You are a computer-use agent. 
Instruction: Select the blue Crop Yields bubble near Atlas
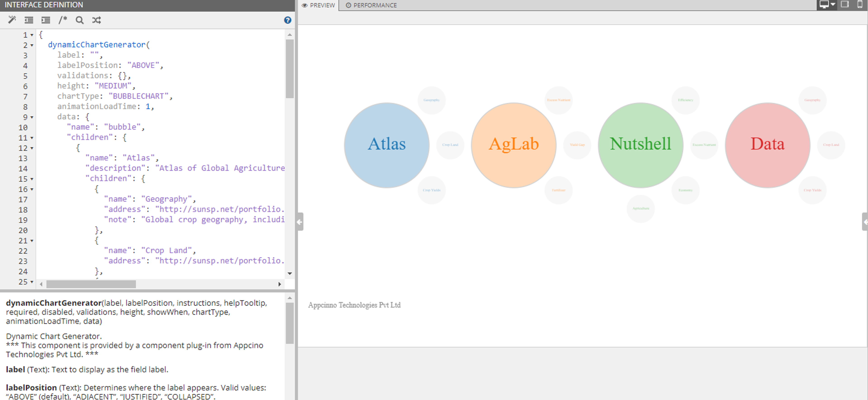(432, 190)
